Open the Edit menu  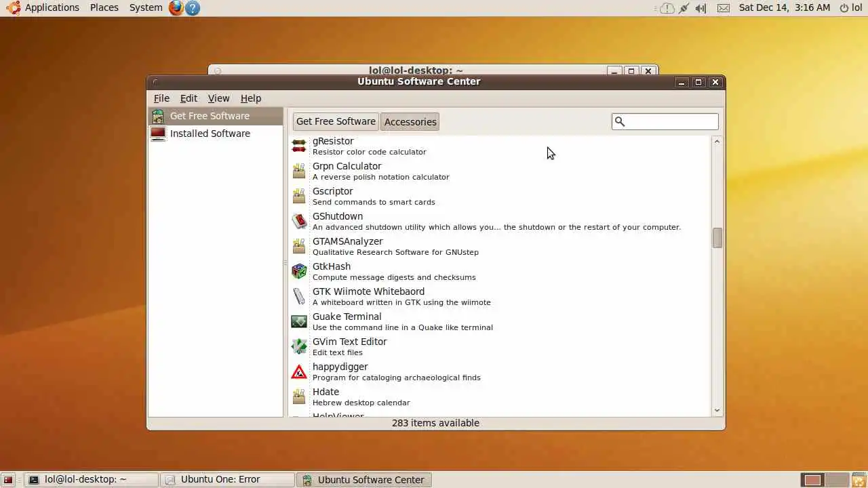189,98
